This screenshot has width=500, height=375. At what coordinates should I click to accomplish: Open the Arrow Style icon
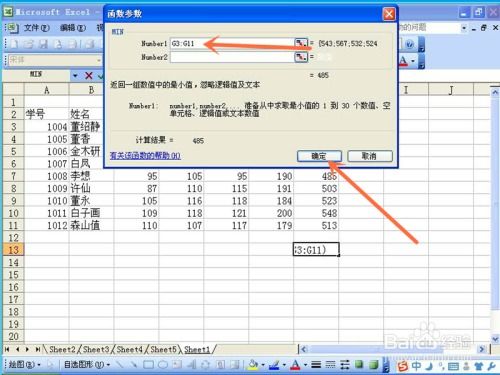click(345, 365)
